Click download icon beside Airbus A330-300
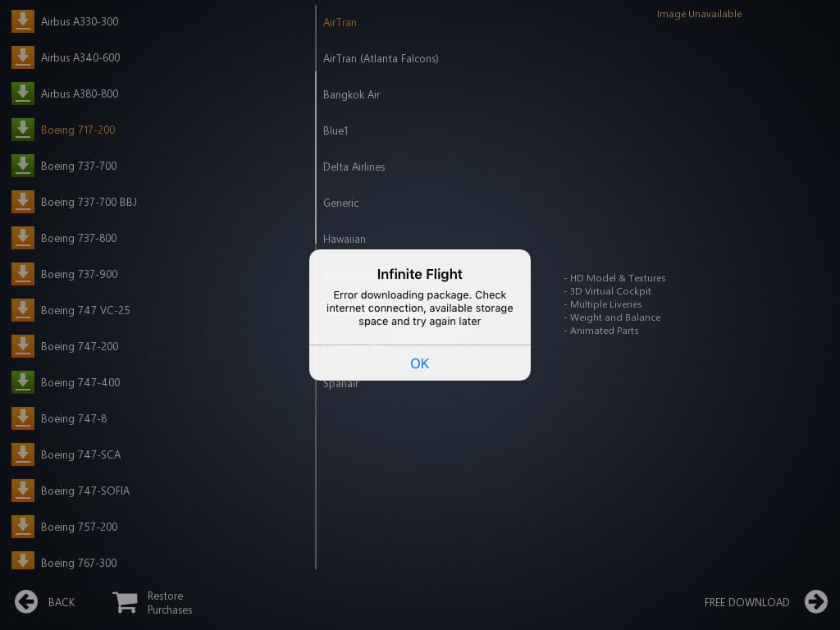840x630 pixels. (22, 21)
